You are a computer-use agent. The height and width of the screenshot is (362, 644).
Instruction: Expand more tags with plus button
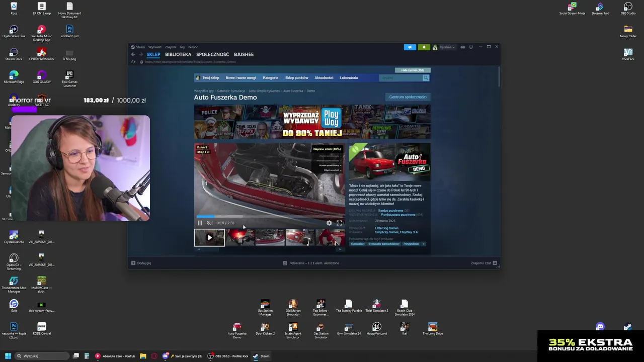pyautogui.click(x=424, y=244)
